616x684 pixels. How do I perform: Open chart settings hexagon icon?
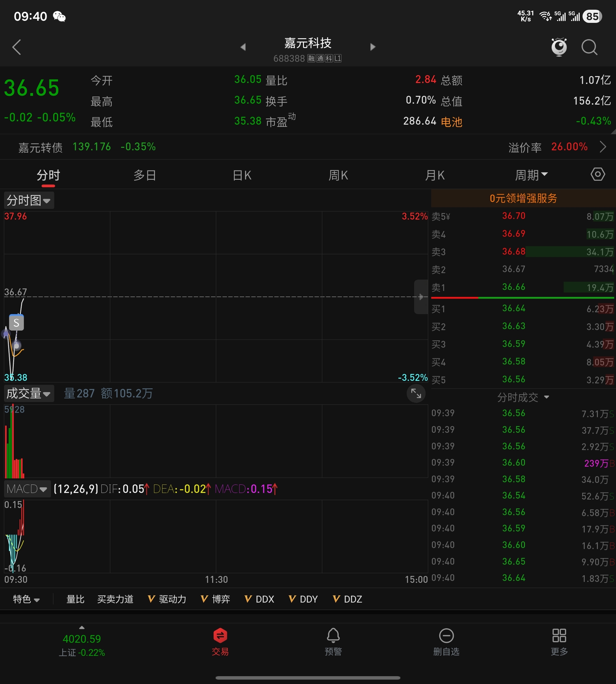click(598, 175)
